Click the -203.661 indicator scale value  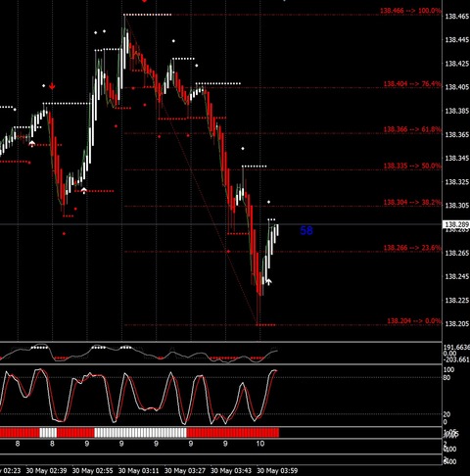coord(456,359)
